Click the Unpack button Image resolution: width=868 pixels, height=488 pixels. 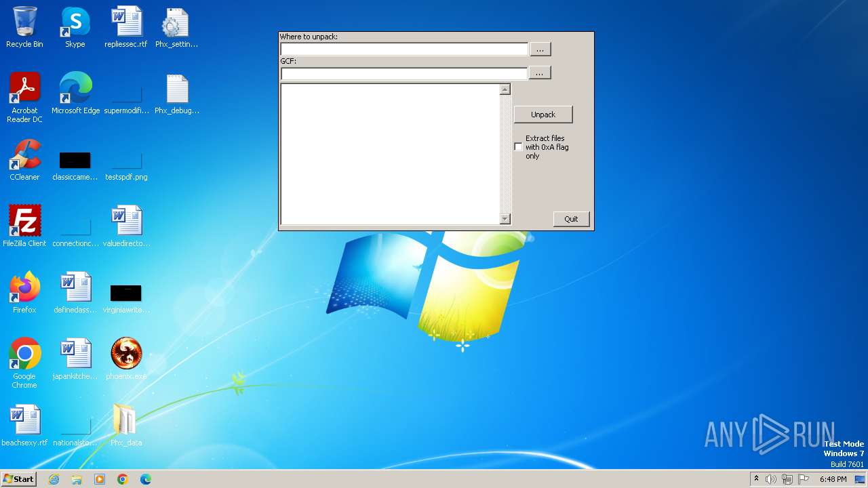coord(543,115)
